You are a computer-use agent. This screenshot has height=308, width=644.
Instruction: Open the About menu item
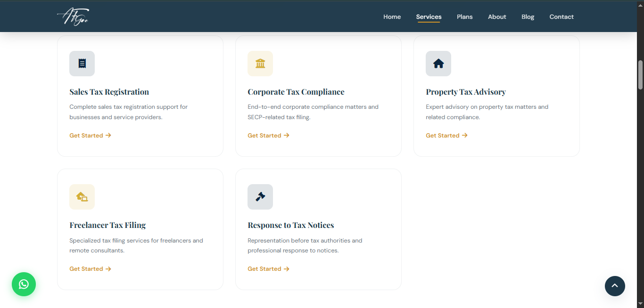click(x=497, y=17)
